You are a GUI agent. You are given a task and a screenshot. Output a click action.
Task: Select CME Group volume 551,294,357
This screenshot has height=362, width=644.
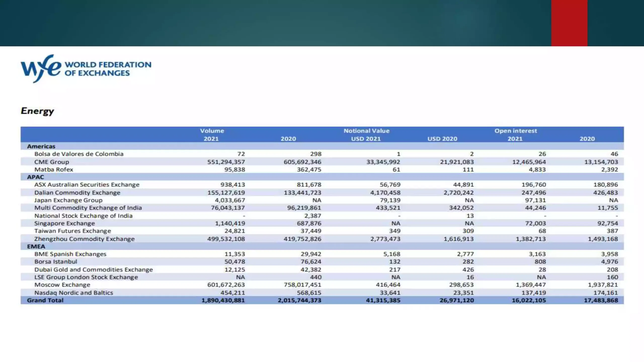click(x=226, y=162)
